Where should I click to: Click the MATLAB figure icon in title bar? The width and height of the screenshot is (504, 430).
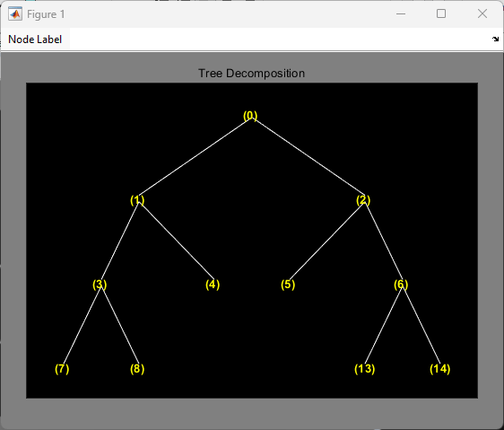coord(15,13)
